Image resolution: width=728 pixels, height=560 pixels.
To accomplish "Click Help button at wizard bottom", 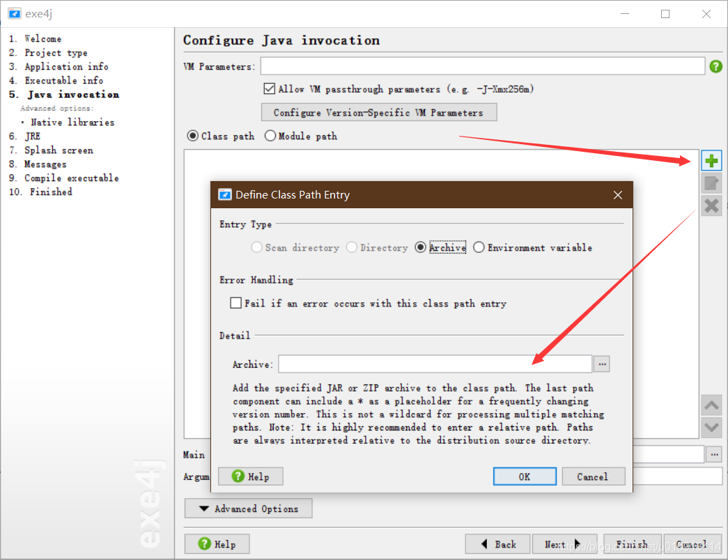I will click(217, 544).
